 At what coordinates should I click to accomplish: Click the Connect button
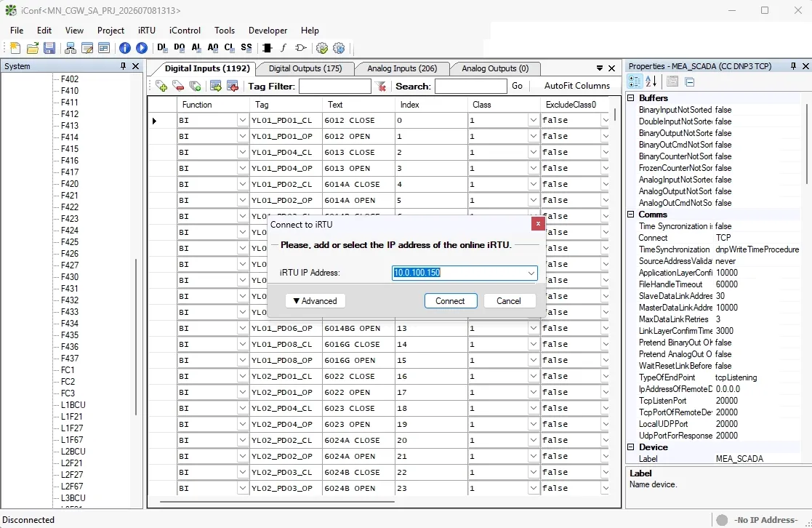tap(450, 301)
